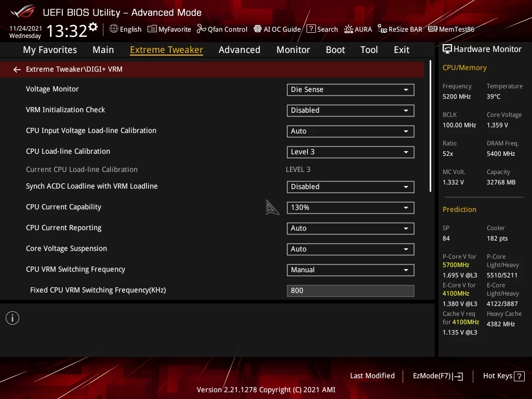Select the Voltage Monitor setting label
Image resolution: width=532 pixels, height=399 pixels.
coord(52,89)
